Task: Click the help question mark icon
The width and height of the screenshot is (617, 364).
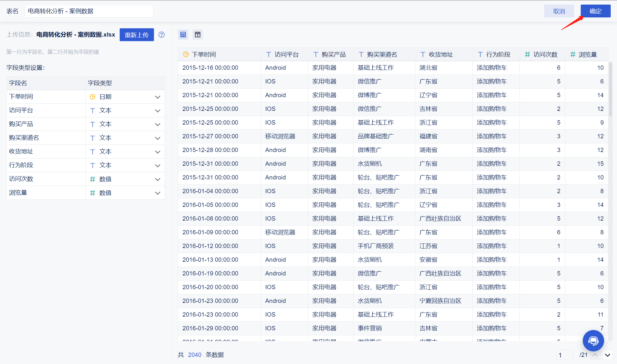Action: tap(161, 35)
